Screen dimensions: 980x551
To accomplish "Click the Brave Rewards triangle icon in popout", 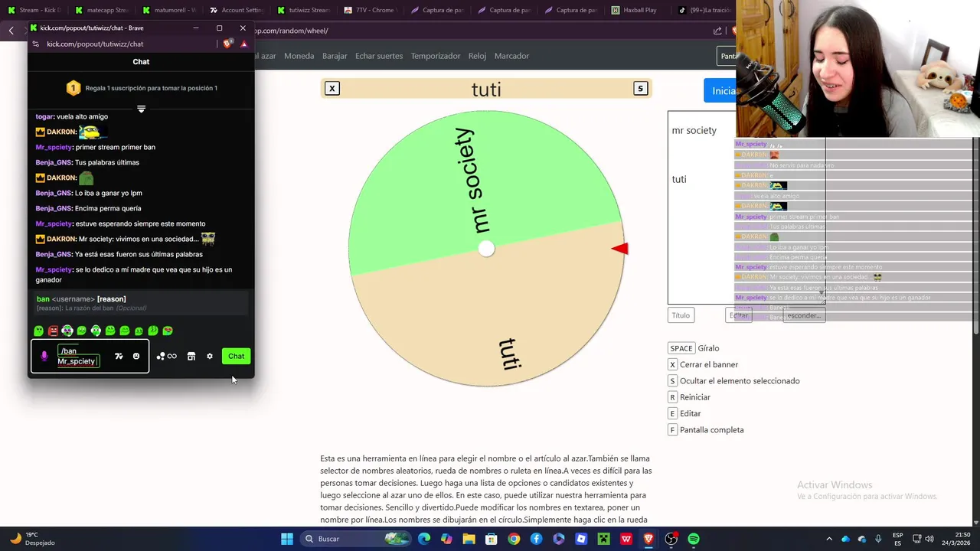I will pos(244,44).
